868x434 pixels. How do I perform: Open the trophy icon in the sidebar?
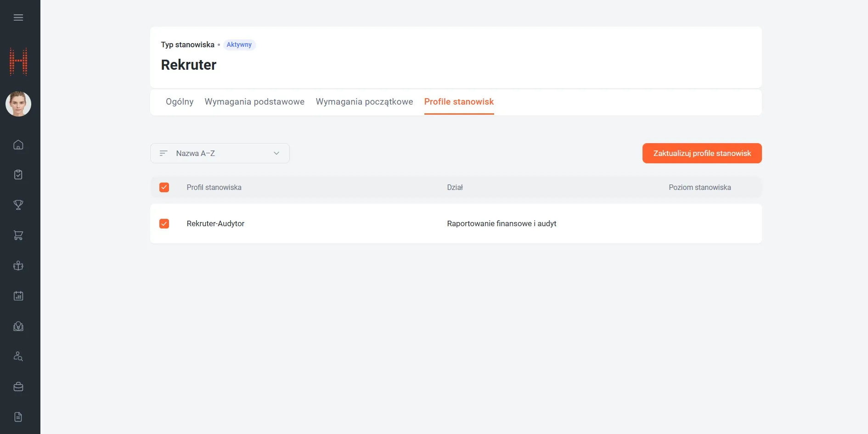point(18,205)
